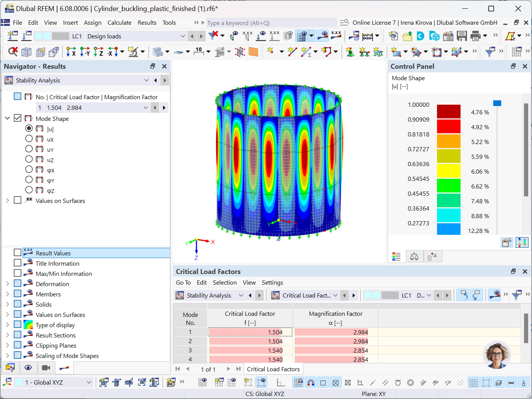
Task: Click Go To in the table menu
Action: point(183,283)
